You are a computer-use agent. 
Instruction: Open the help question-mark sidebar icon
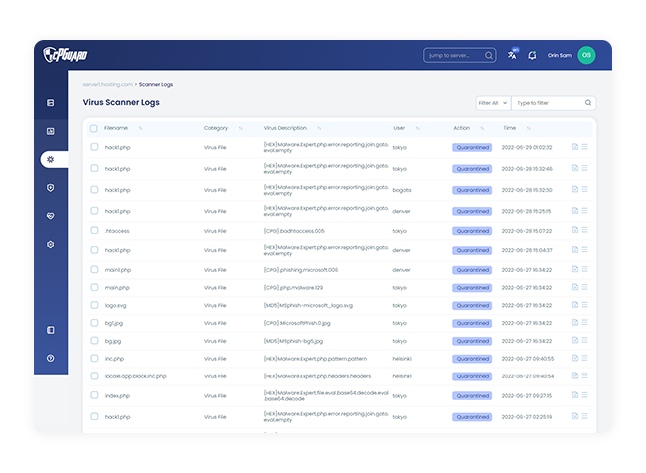(50, 358)
